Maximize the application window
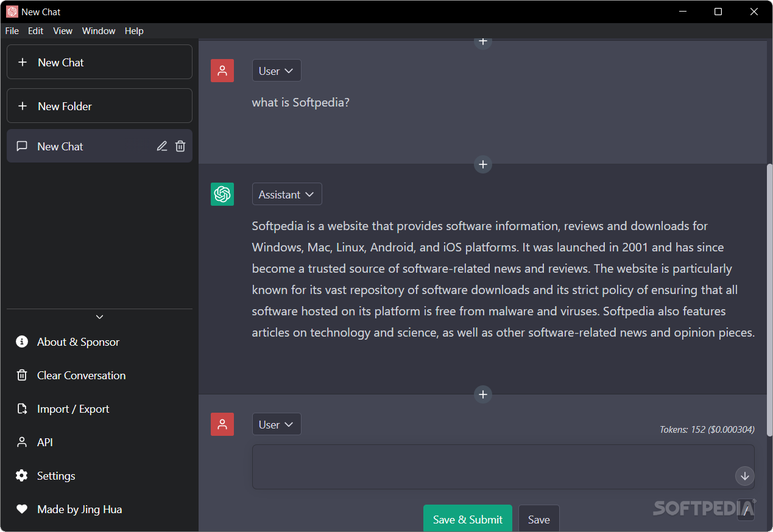 click(x=718, y=12)
